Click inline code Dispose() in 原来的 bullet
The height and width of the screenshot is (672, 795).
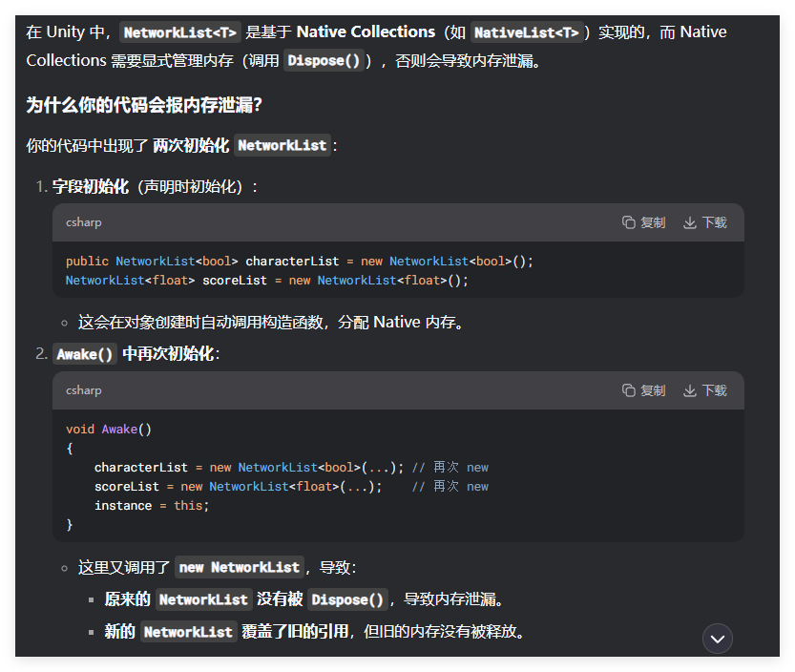347,599
